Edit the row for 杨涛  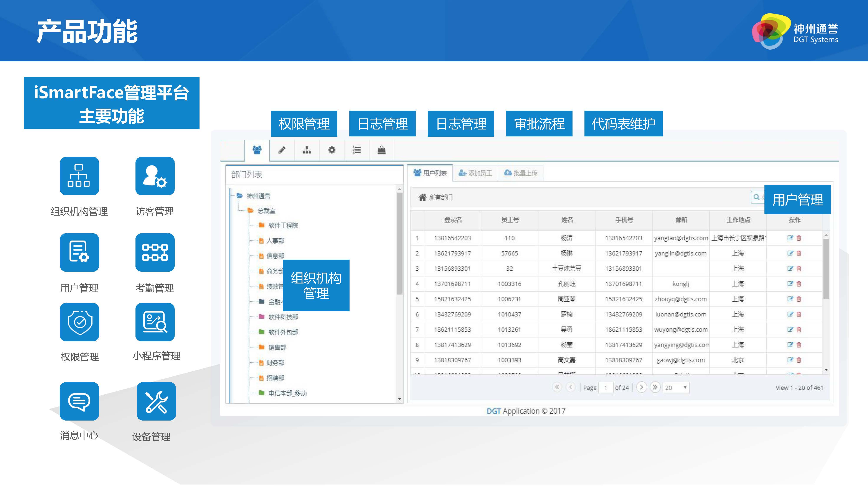(x=790, y=238)
